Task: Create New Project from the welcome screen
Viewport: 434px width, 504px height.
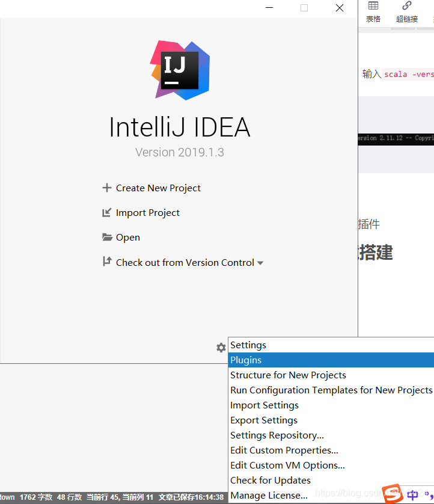Action: coord(158,188)
